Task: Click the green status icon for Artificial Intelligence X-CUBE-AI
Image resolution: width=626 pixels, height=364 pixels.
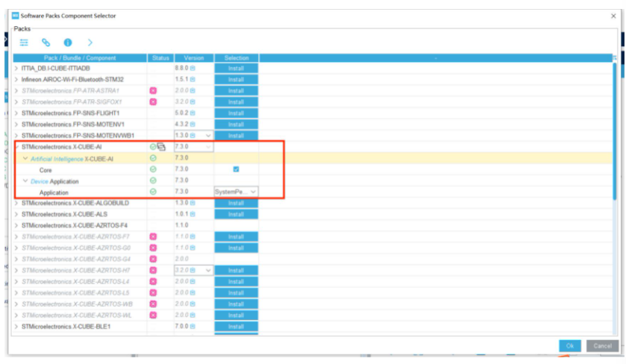Action: pos(153,158)
